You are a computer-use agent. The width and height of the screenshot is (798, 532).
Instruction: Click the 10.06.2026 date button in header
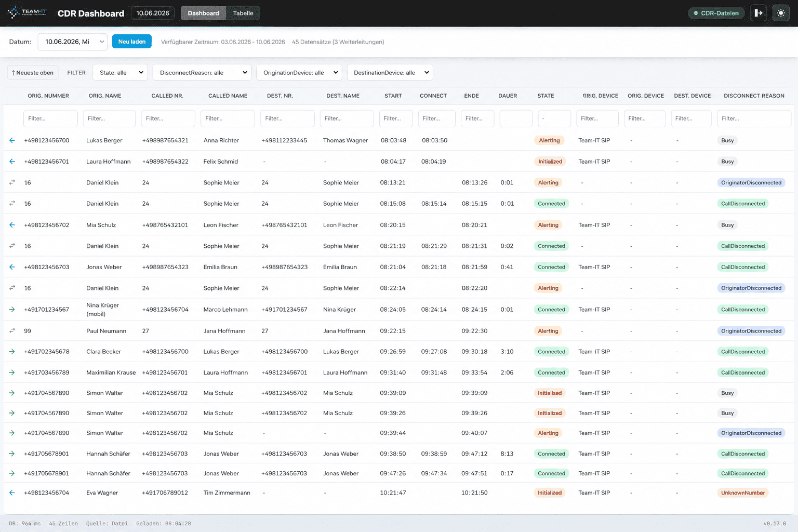pos(153,13)
